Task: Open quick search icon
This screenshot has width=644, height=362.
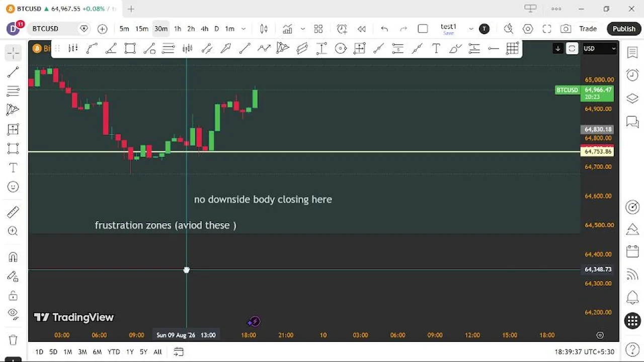Action: click(x=509, y=29)
